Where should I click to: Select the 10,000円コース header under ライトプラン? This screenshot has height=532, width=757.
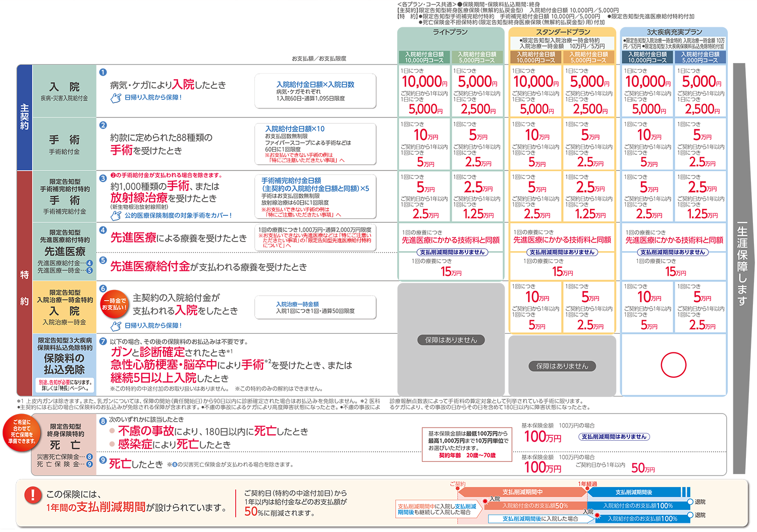tap(424, 57)
